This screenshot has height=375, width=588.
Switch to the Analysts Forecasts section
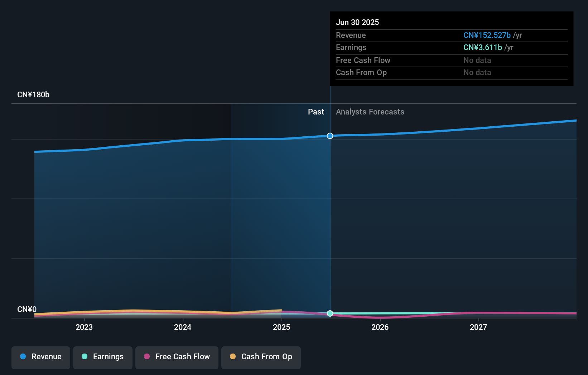coord(370,112)
